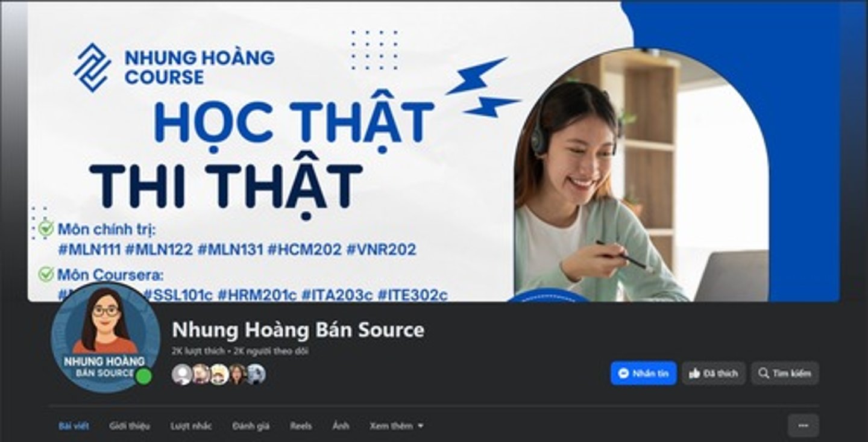The height and width of the screenshot is (442, 868).
Task: Switch to the Giới thiệu tab
Action: click(x=130, y=426)
